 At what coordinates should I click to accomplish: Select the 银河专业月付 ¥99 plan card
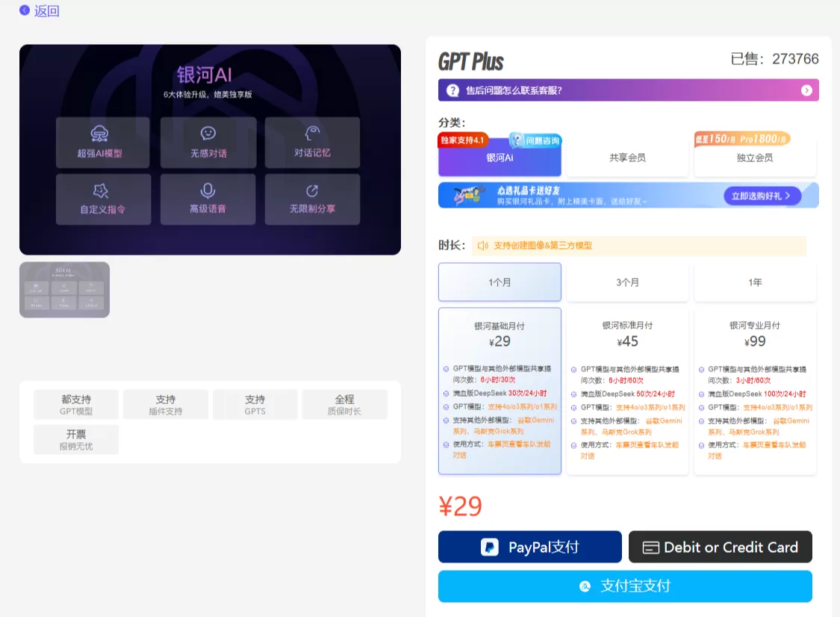(x=755, y=391)
